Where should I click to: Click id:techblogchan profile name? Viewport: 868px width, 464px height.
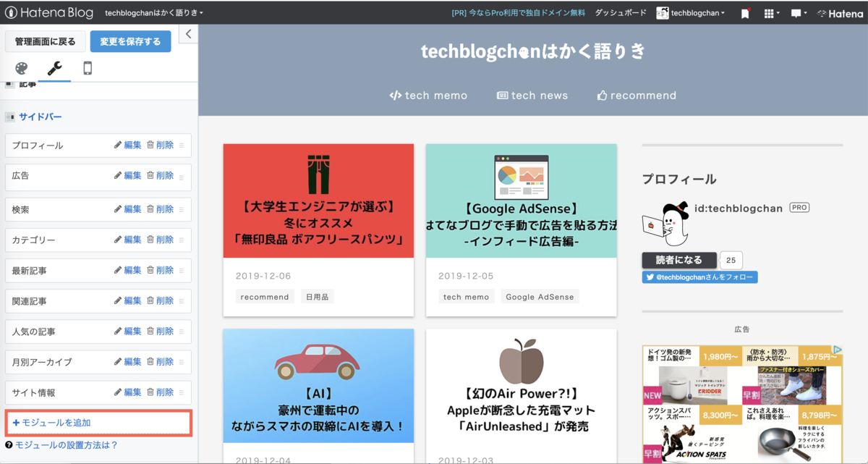[x=740, y=208]
